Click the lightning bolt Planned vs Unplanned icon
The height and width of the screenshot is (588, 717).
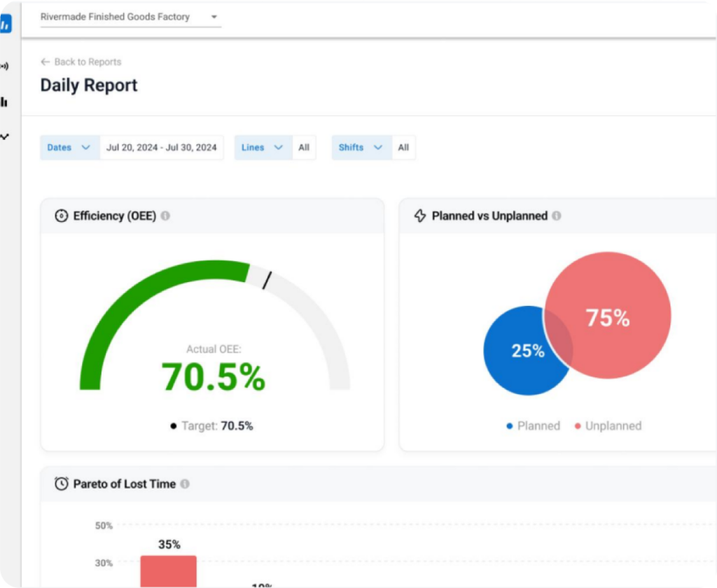(420, 216)
